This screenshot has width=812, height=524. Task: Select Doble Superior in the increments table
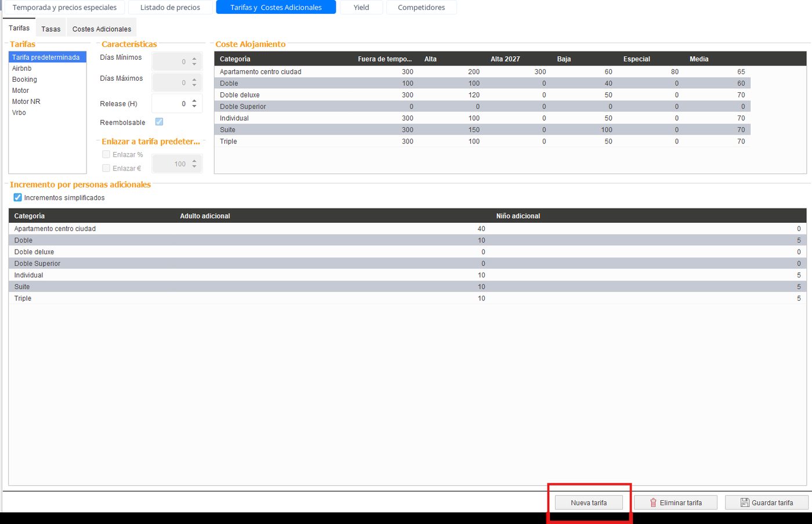407,263
